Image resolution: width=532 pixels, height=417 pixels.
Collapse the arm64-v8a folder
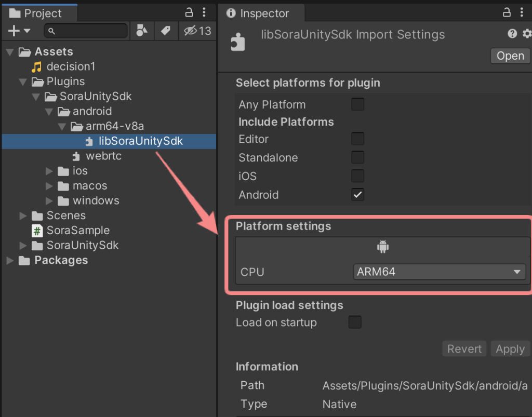point(62,127)
